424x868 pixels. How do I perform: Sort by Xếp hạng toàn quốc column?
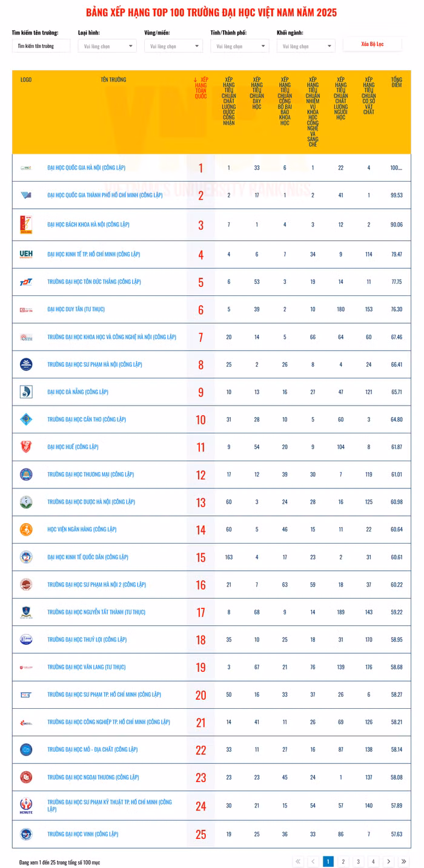tap(200, 88)
